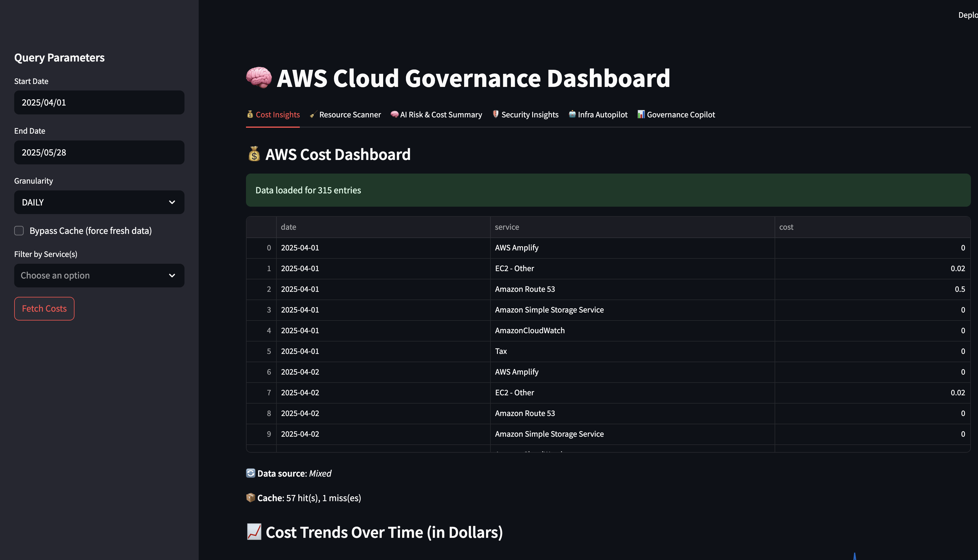
Task: Click the Deploy button at top right
Action: click(967, 15)
